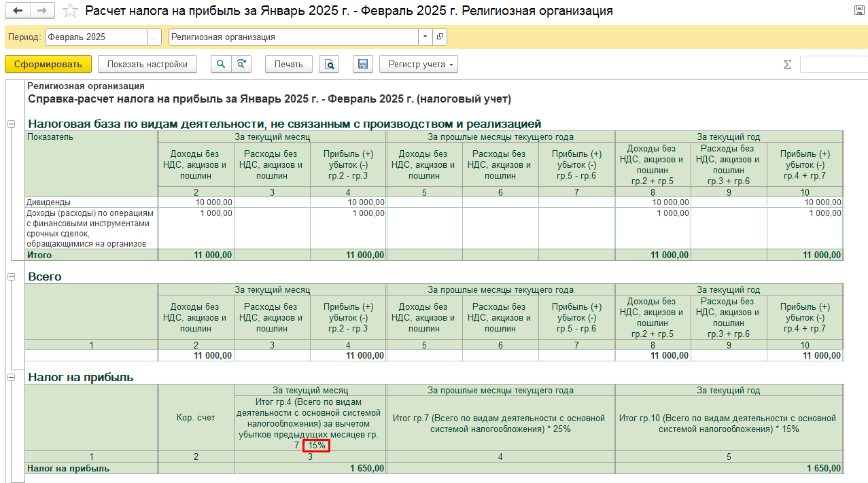Click the Сформировать button

[48, 64]
